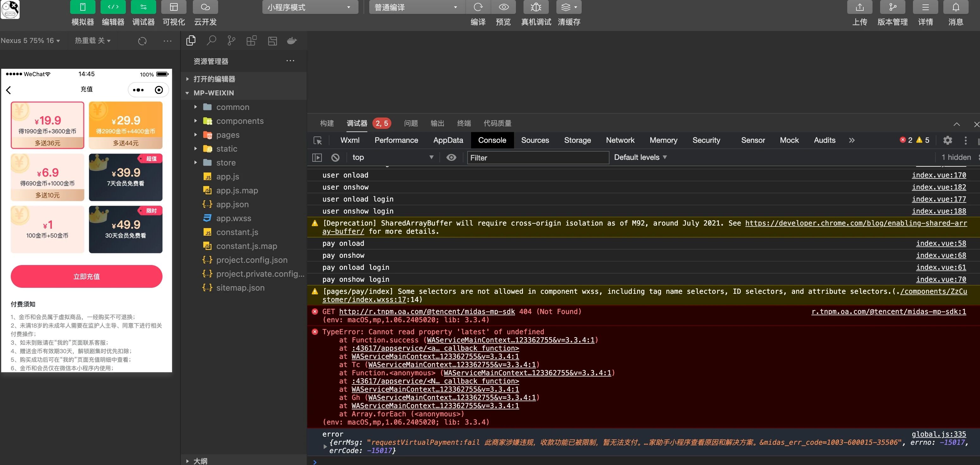Open the search icon in sidebar
Image resolution: width=980 pixels, height=465 pixels.
point(211,41)
